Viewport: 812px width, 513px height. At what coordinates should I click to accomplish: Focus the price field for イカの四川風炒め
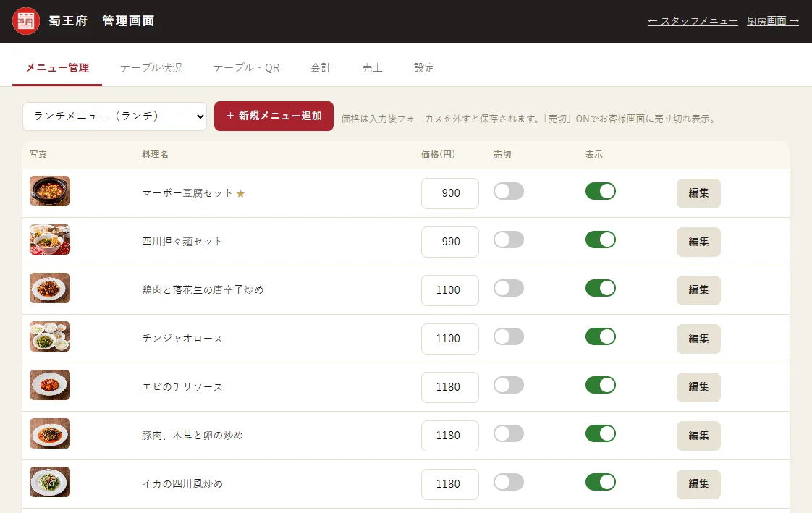450,484
